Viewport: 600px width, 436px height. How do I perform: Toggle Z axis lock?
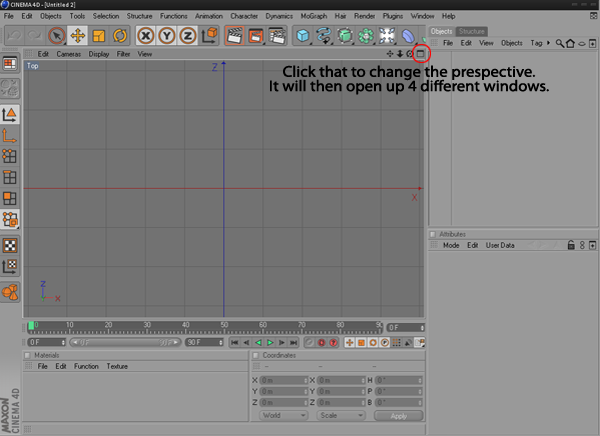coord(188,36)
